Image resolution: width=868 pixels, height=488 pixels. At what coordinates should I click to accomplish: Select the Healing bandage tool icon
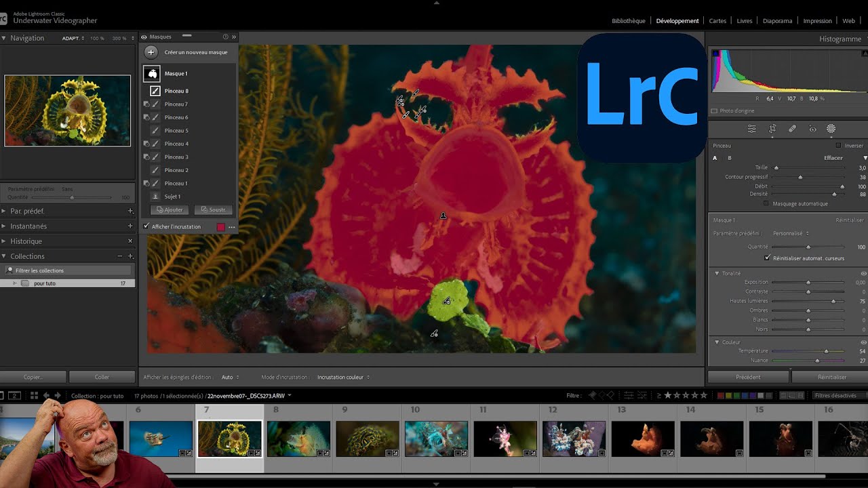point(792,129)
